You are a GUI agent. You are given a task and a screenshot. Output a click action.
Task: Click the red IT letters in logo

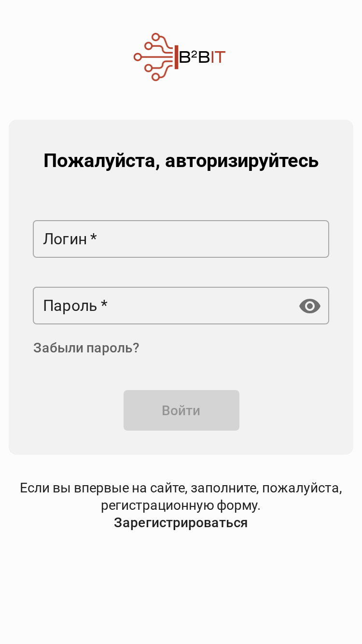[x=218, y=57]
